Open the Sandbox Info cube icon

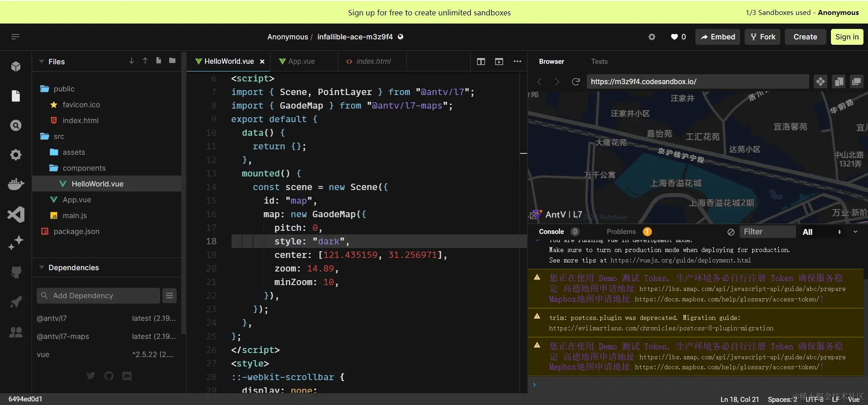tap(16, 67)
